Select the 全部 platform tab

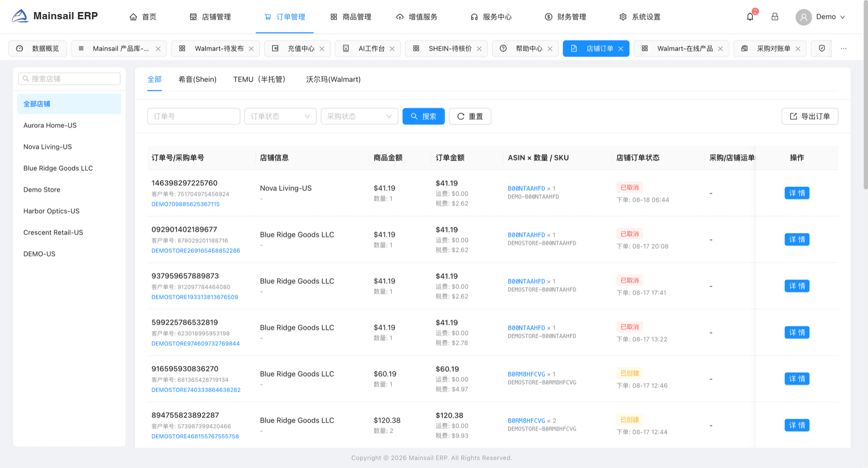click(x=154, y=79)
